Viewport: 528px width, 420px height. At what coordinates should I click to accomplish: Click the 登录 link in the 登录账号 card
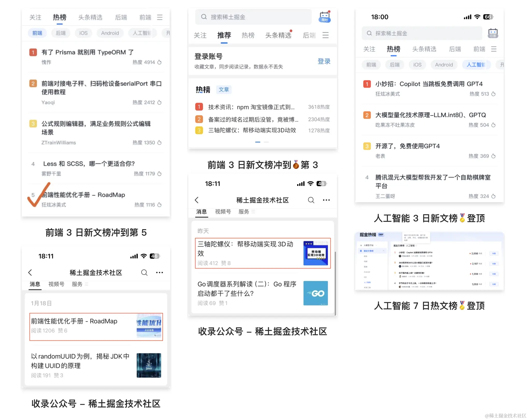pyautogui.click(x=324, y=61)
